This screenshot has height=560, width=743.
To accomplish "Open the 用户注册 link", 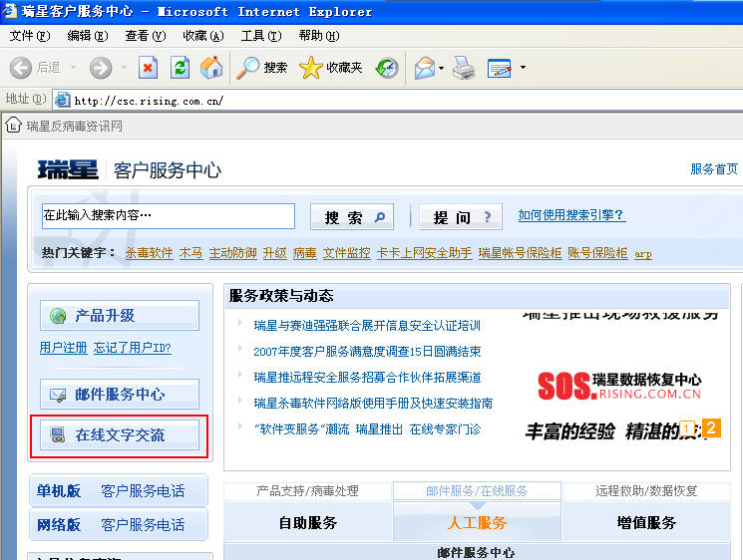I will pyautogui.click(x=64, y=348).
